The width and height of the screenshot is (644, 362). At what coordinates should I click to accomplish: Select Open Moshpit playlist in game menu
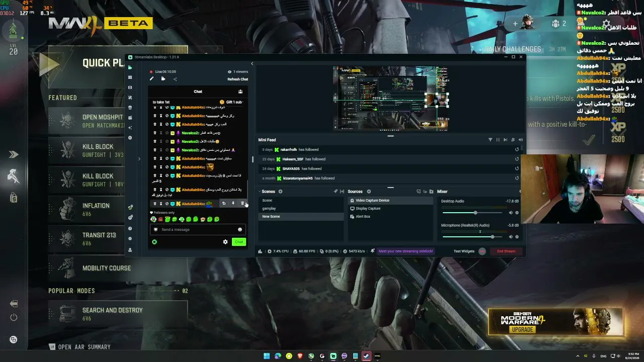[86, 121]
